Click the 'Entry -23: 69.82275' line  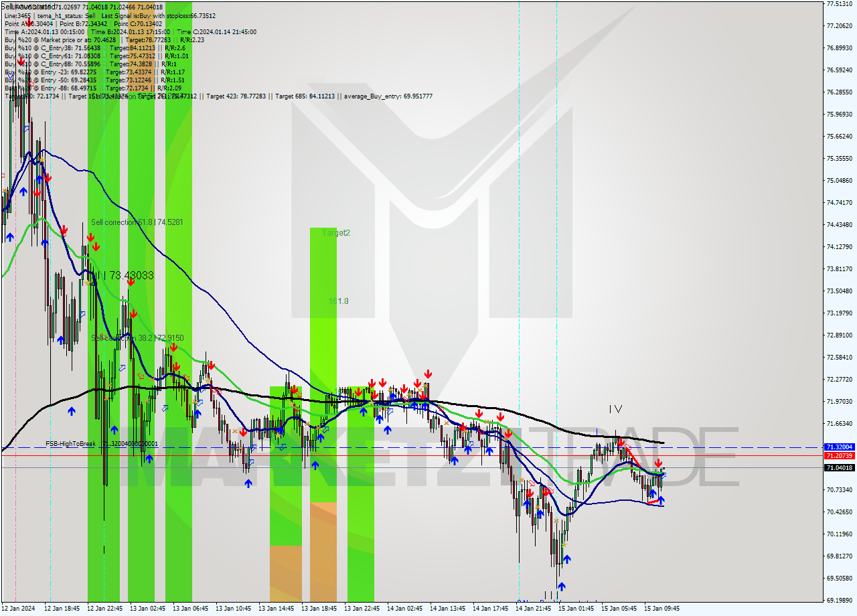pyautogui.click(x=94, y=72)
